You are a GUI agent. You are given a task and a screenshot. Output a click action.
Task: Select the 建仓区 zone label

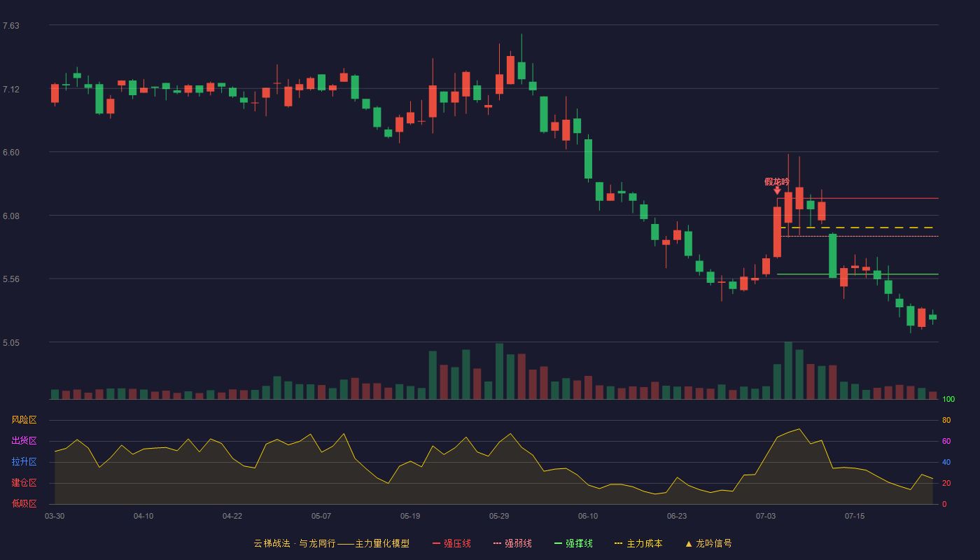[24, 483]
